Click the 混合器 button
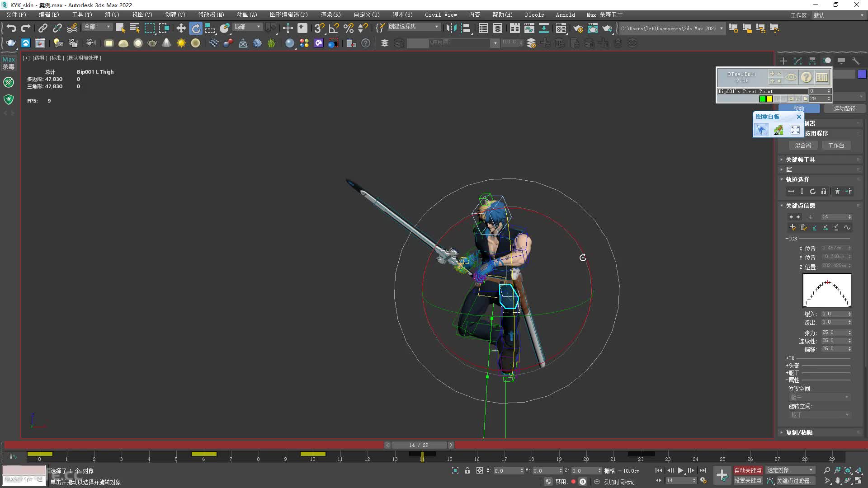 coord(803,145)
